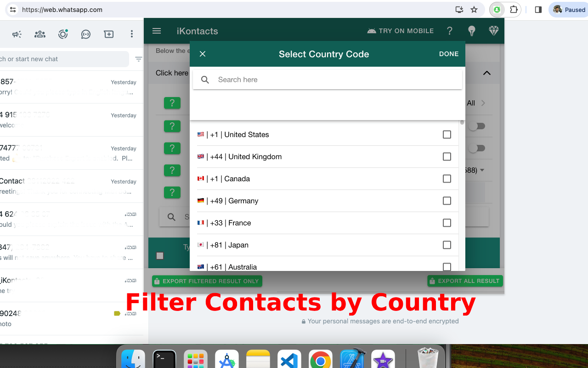
Task: Confirm country selection with DONE
Action: [448, 54]
